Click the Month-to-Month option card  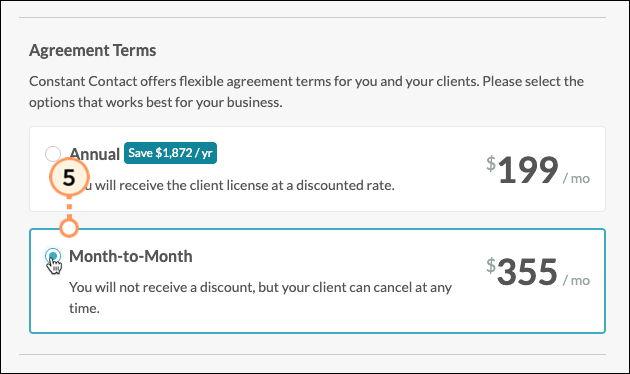pyautogui.click(x=317, y=281)
